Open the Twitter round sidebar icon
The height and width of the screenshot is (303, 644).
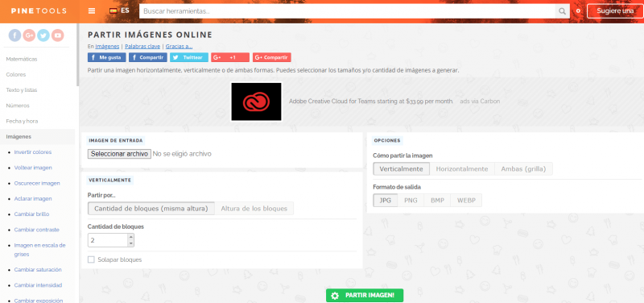(43, 35)
